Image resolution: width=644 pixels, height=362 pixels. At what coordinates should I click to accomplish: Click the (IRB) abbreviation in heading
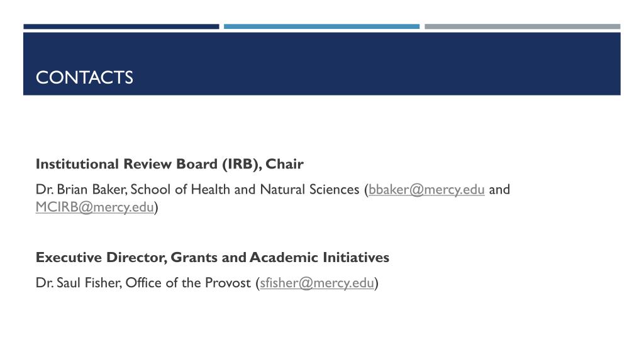[x=240, y=164]
